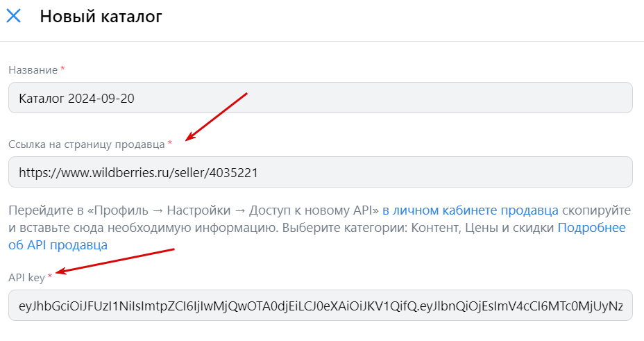Open link «в личном кабинете продавца»
644x341 pixels.
pos(471,210)
